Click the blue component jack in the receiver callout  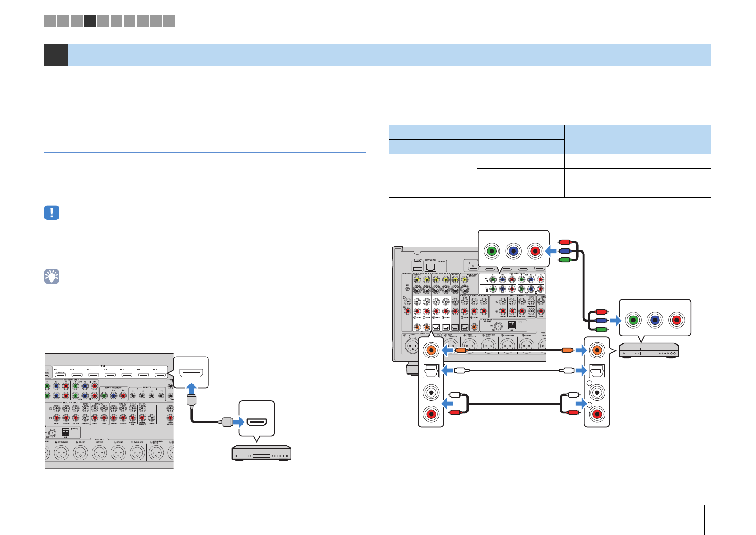pos(513,251)
